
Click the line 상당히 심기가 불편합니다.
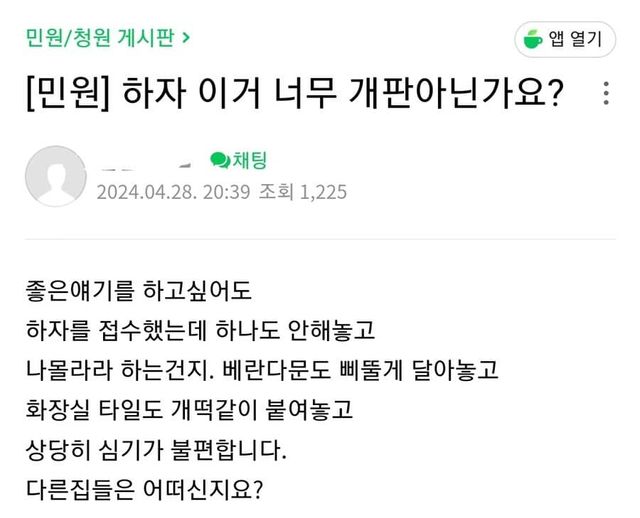(x=154, y=450)
